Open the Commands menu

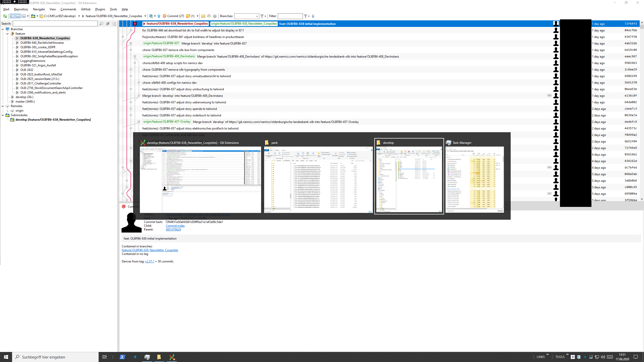(x=68, y=9)
